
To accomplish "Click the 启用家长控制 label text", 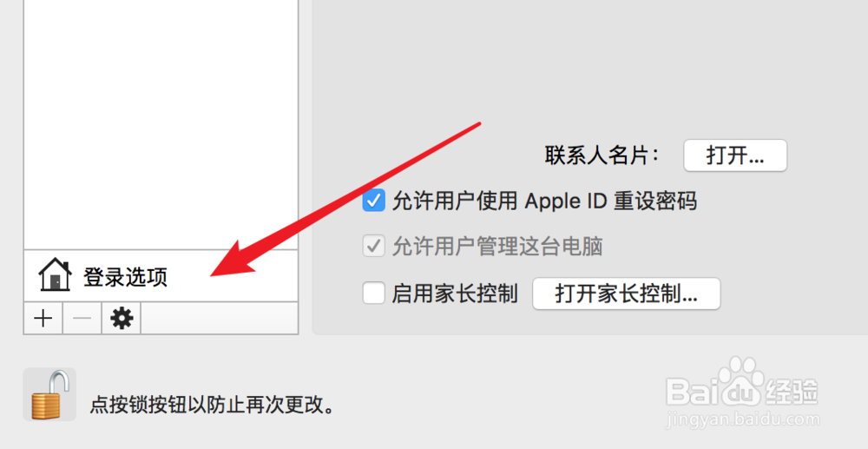I will pyautogui.click(x=455, y=294).
